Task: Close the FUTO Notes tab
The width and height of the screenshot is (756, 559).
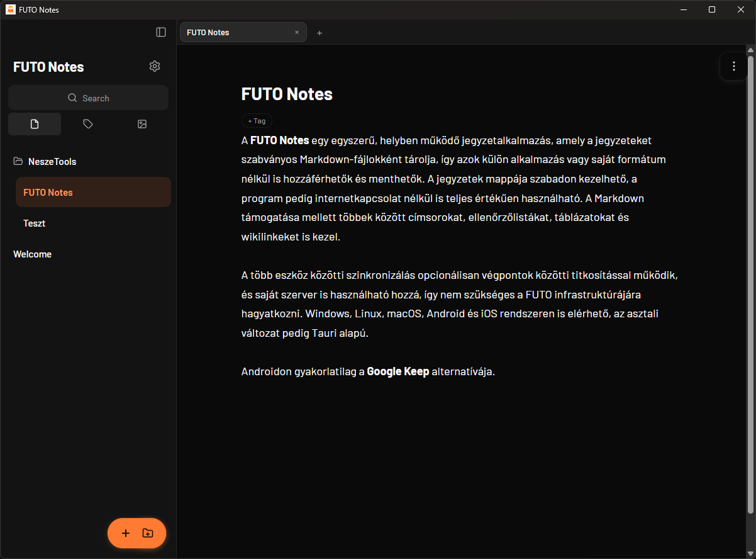Action: pyautogui.click(x=297, y=32)
